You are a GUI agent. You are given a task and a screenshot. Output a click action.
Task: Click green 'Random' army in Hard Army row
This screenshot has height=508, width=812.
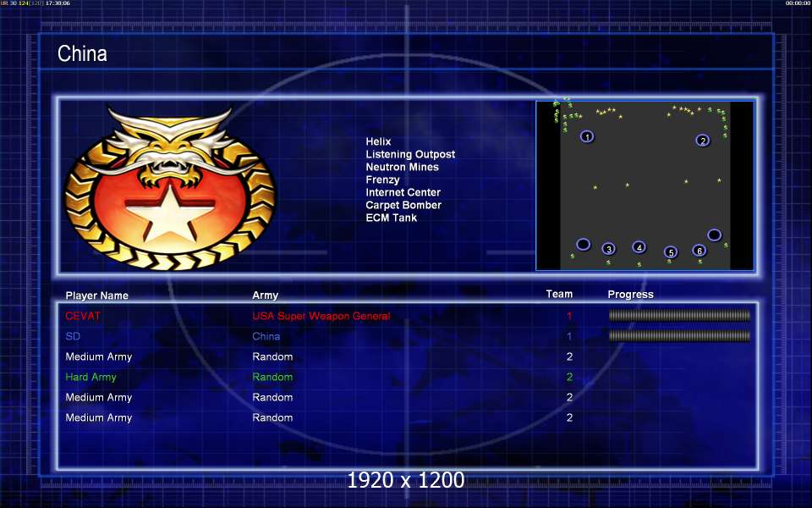click(273, 377)
